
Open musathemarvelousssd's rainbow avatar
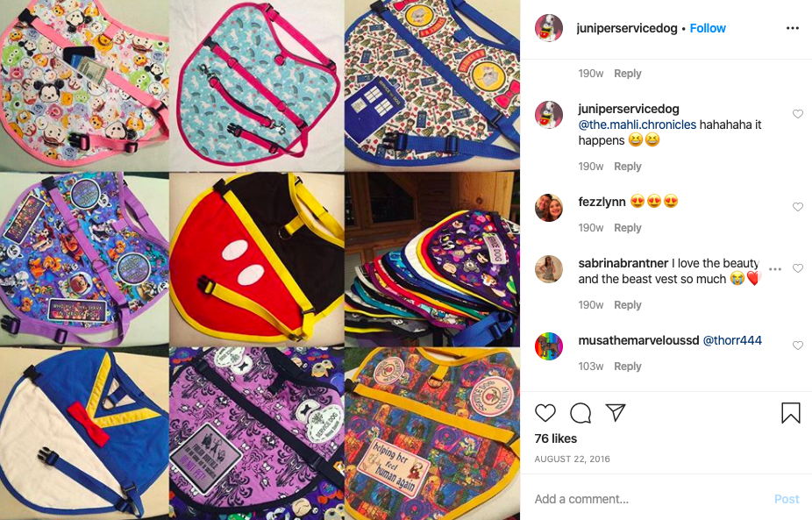click(x=548, y=346)
